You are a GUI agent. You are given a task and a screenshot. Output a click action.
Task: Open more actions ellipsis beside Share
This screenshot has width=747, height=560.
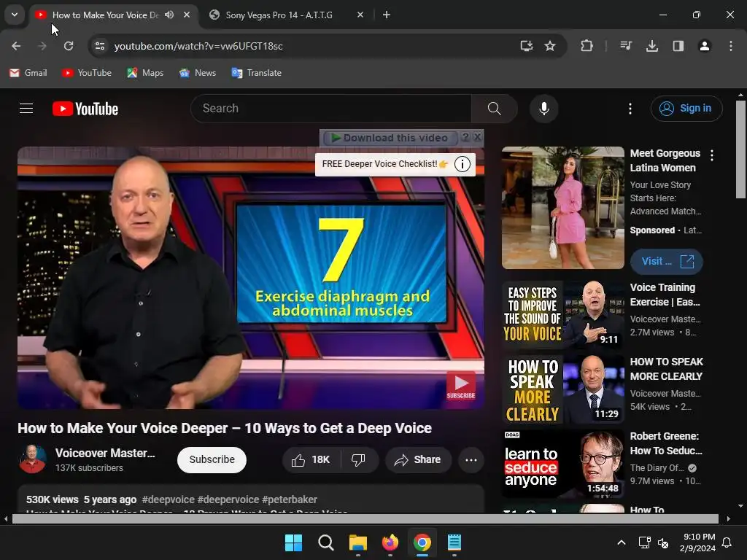click(471, 459)
